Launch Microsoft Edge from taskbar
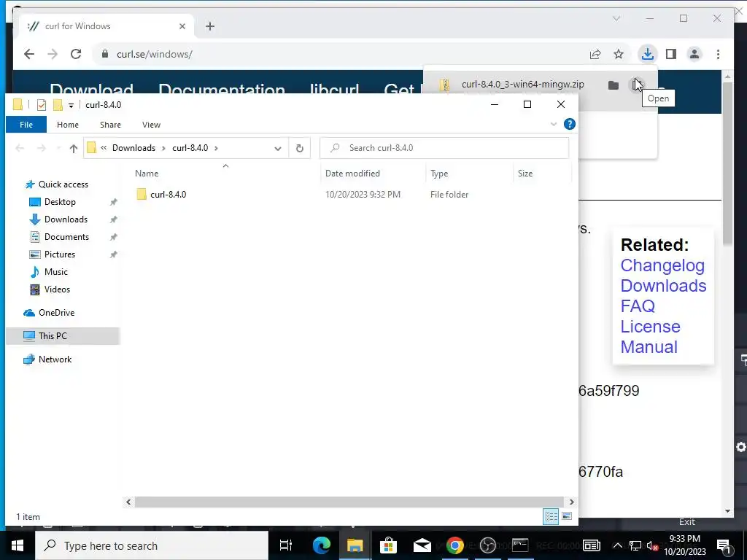Screen dimensions: 747x560 tap(322, 545)
